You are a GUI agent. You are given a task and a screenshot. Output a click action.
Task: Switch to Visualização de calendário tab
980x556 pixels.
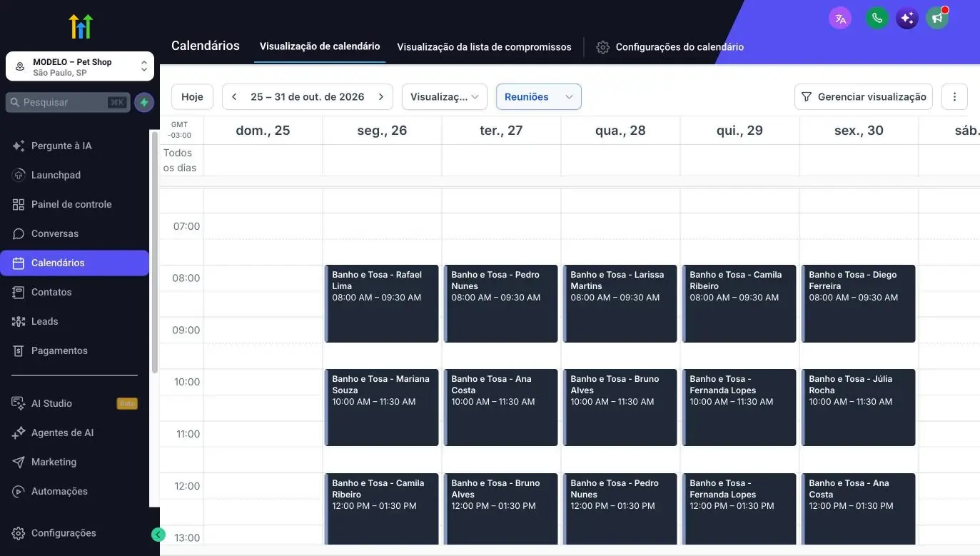(x=320, y=46)
